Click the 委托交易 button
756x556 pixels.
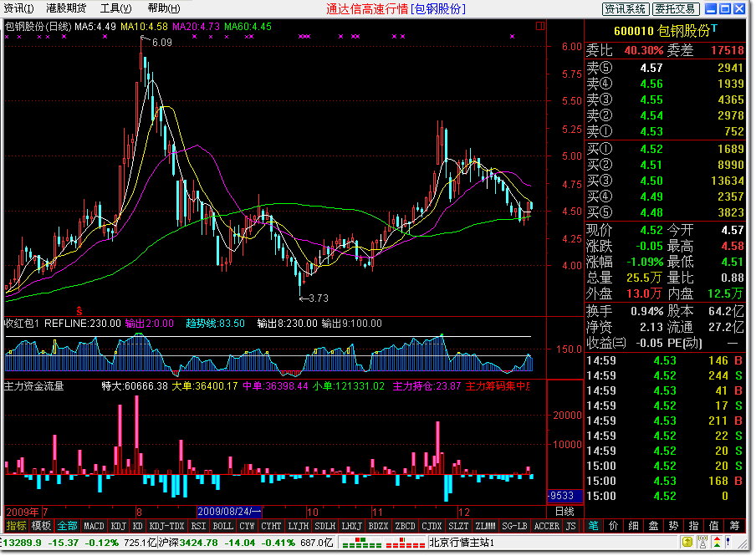(x=675, y=8)
